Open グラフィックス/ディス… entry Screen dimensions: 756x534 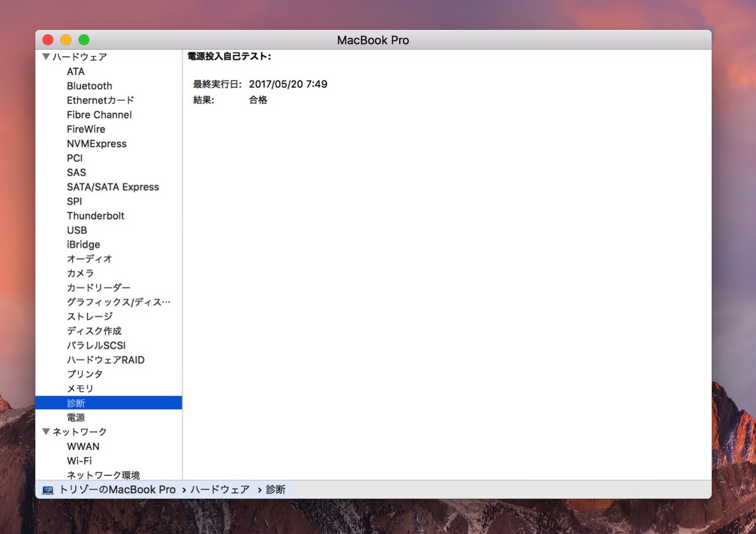point(118,302)
